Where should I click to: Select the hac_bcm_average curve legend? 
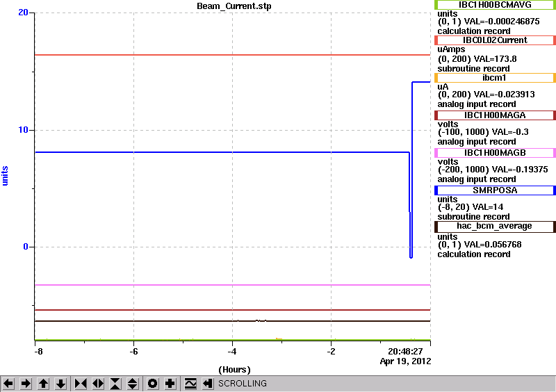pyautogui.click(x=495, y=227)
